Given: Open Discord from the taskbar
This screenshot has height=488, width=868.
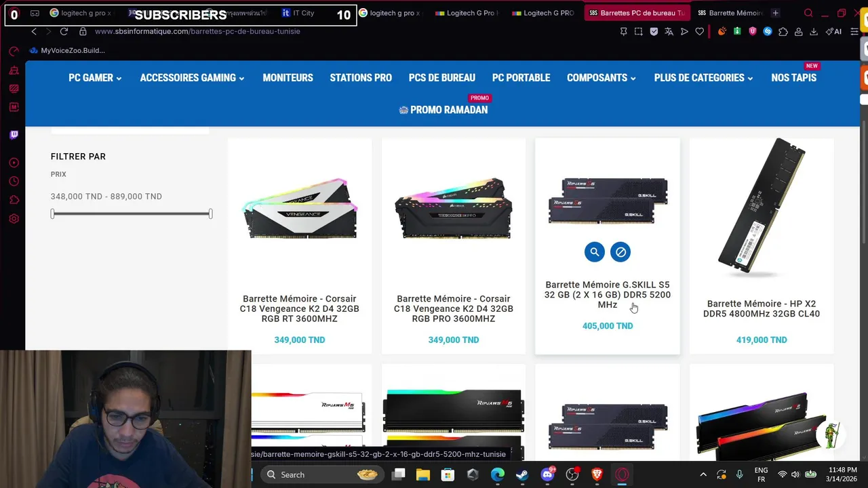Looking at the screenshot, I should click(547, 474).
